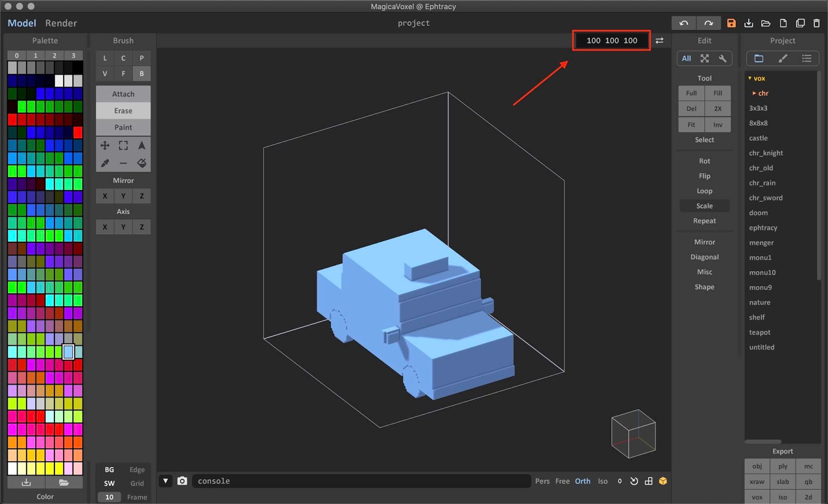828x504 pixels.
Task: Click the 2X tool button
Action: click(718, 109)
